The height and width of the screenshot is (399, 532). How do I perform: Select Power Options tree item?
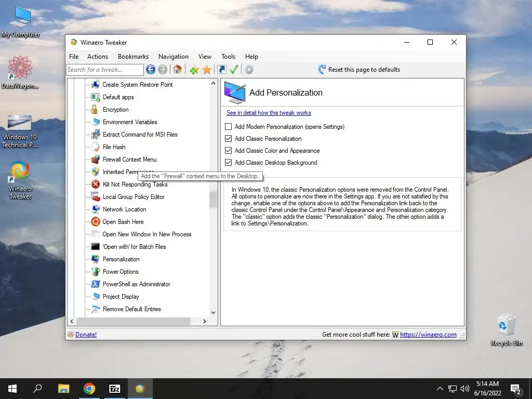(x=121, y=272)
